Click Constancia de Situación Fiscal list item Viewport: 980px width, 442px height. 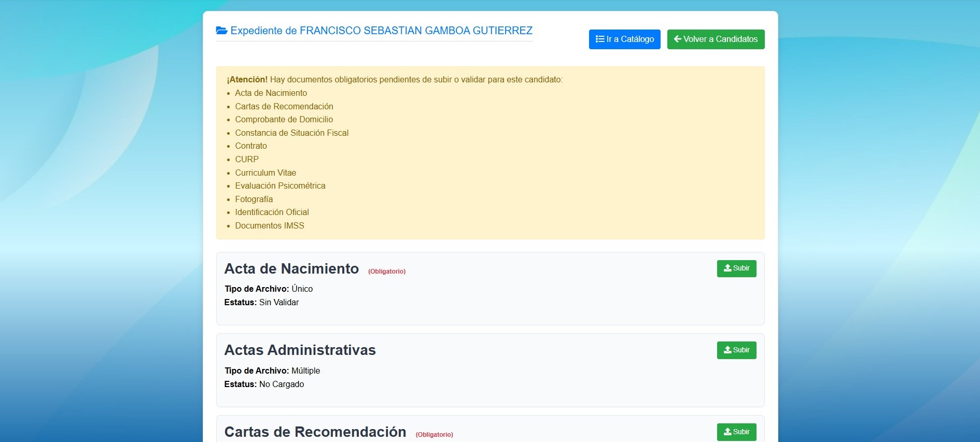point(291,133)
